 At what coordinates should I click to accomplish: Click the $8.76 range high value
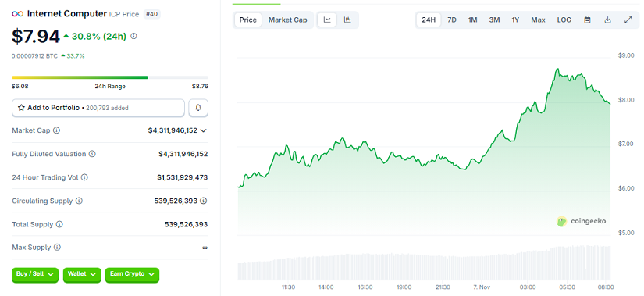200,87
